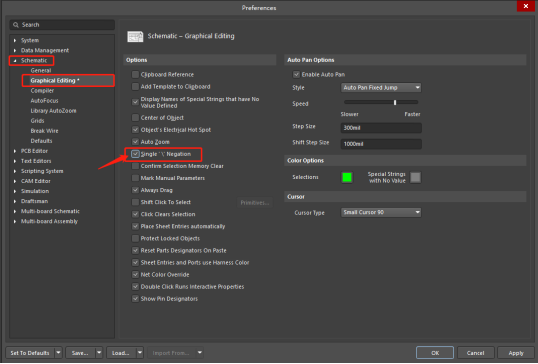Open the Import From dropdown arrow
Image resolution: width=538 pixels, height=364 pixels.
199,353
